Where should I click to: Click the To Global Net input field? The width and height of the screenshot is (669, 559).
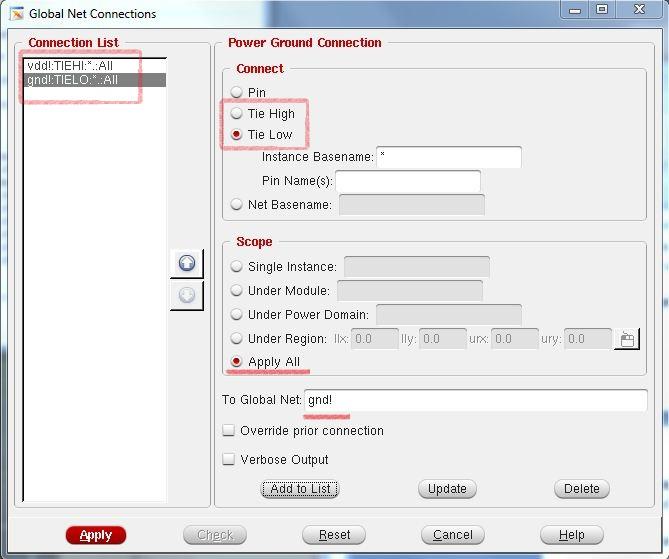tap(475, 400)
